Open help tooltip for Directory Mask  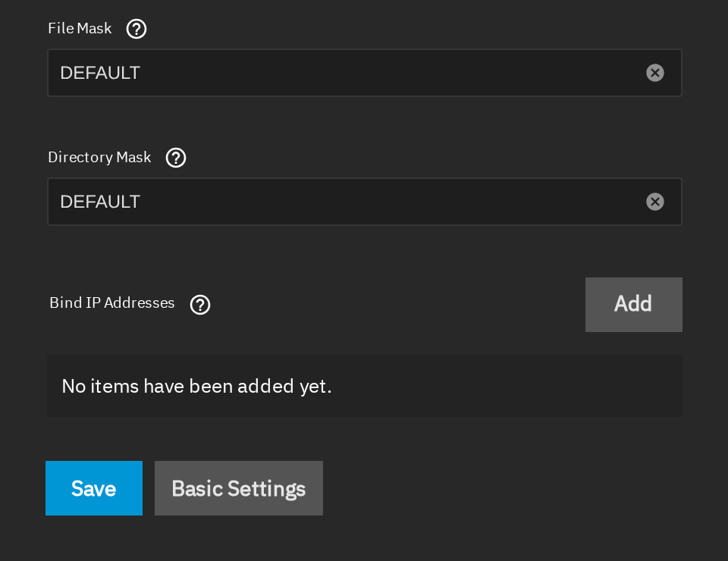pos(176,158)
